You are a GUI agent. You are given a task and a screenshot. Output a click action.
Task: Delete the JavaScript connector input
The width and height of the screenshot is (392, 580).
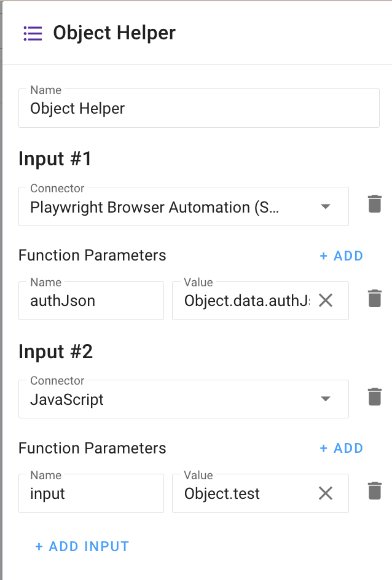coord(374,397)
